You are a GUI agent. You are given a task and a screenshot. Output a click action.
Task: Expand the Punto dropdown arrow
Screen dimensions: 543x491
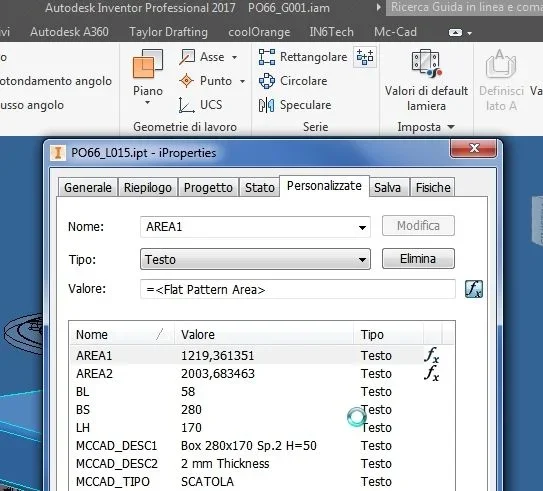[242, 82]
